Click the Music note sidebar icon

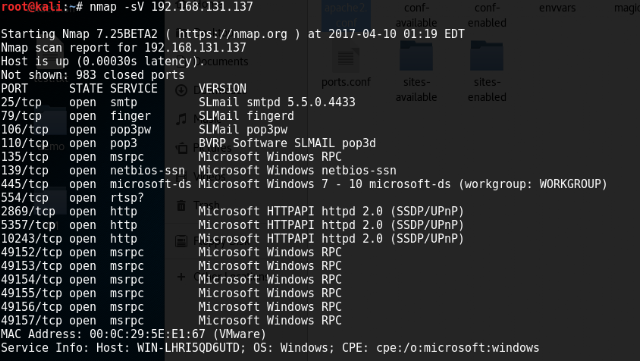[x=181, y=119]
